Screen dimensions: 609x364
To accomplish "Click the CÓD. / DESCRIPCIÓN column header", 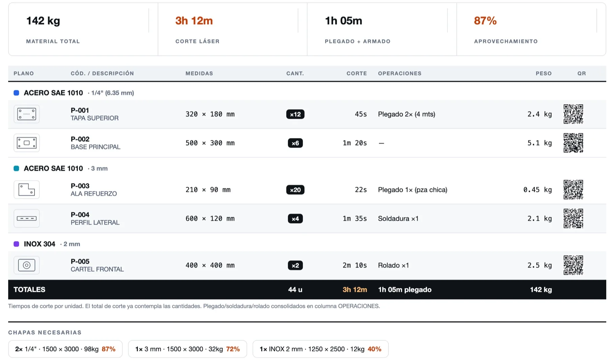I will 102,73.
